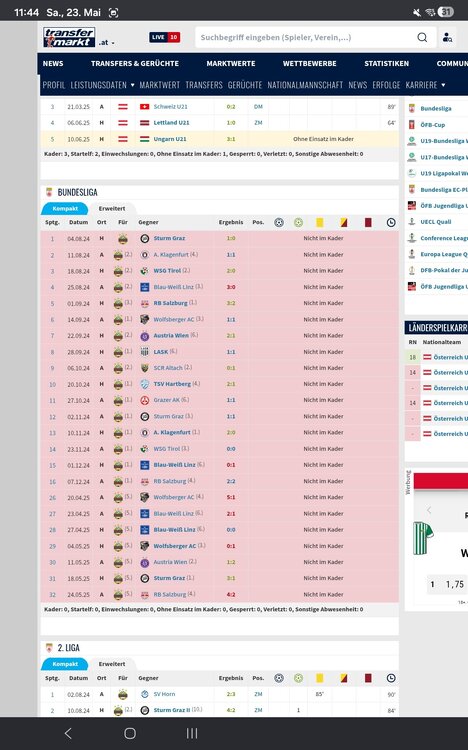Open TSV Hartberg link on matchday 10
Viewport: 468px width, 750px height.
point(172,384)
